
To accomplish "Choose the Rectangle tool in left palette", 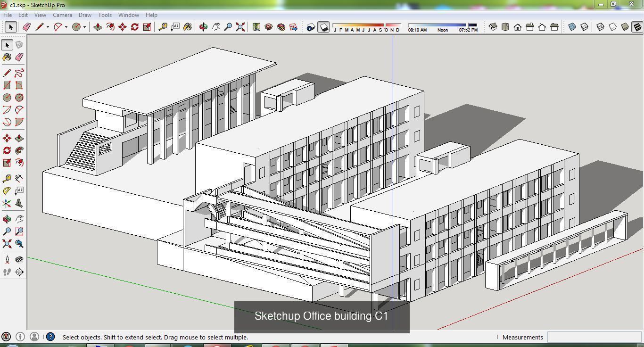I will [7, 85].
